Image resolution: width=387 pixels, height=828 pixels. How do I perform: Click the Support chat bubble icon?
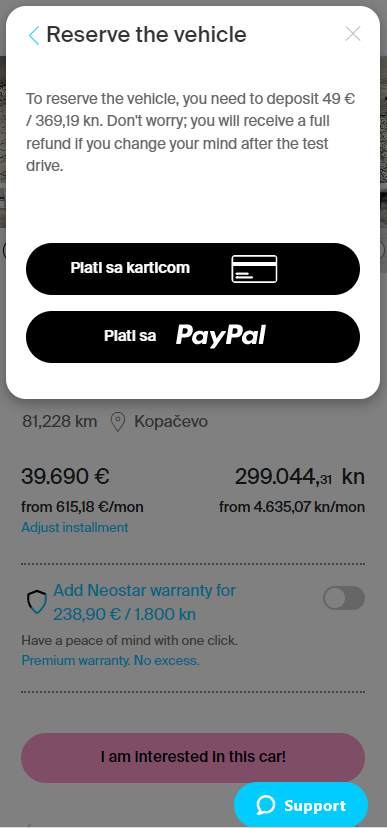[x=266, y=805]
